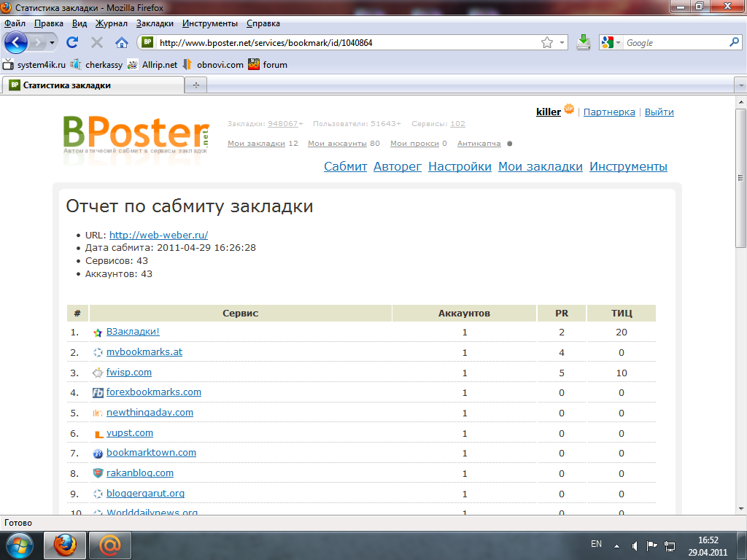The width and height of the screenshot is (747, 560).
Task: Open the cherkassy bookmark
Action: (x=96, y=65)
